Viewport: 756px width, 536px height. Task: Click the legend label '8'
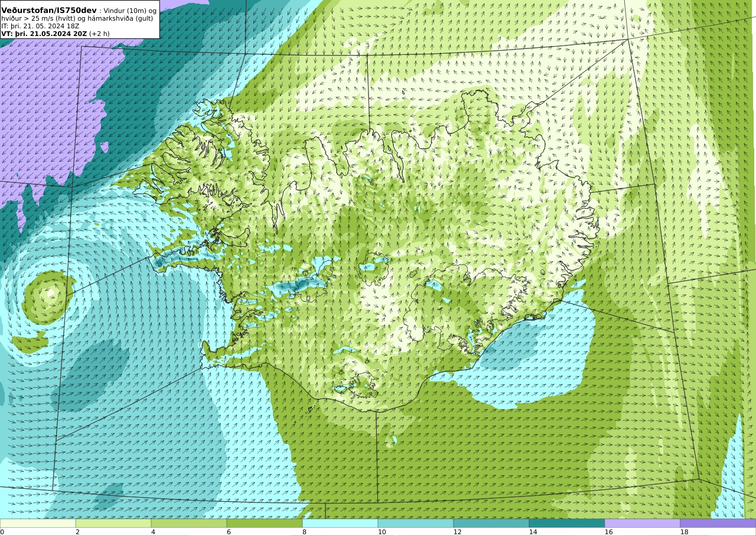[x=304, y=532]
